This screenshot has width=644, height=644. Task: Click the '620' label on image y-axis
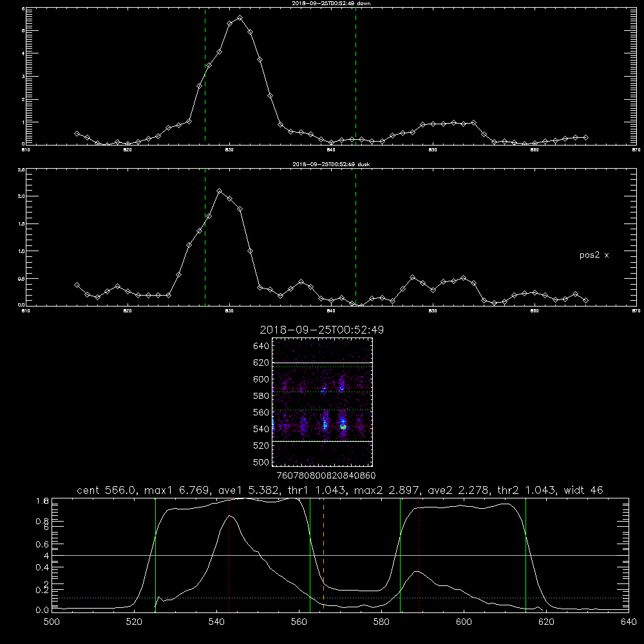pos(261,363)
